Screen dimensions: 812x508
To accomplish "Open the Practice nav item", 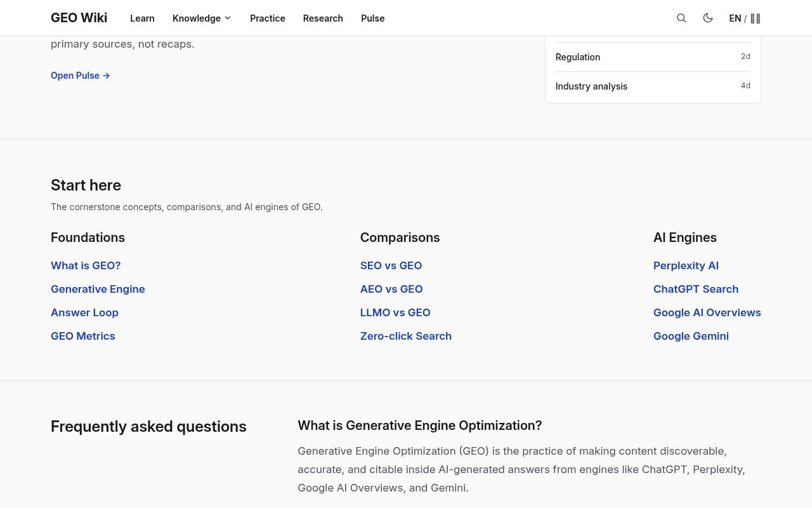I will [267, 18].
